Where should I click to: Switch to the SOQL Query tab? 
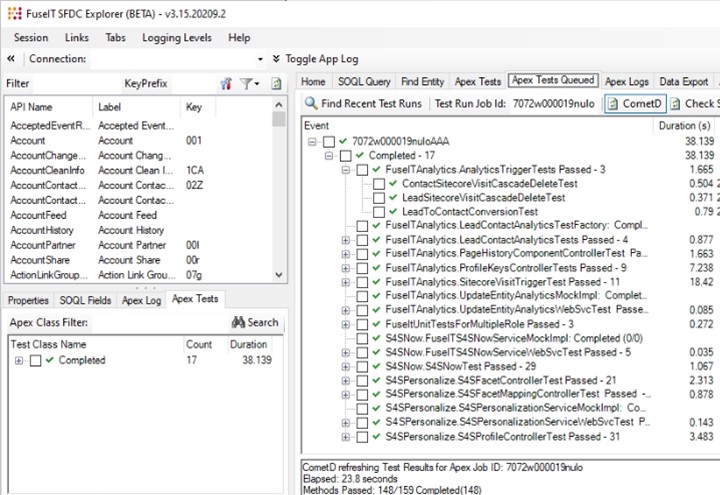click(364, 82)
